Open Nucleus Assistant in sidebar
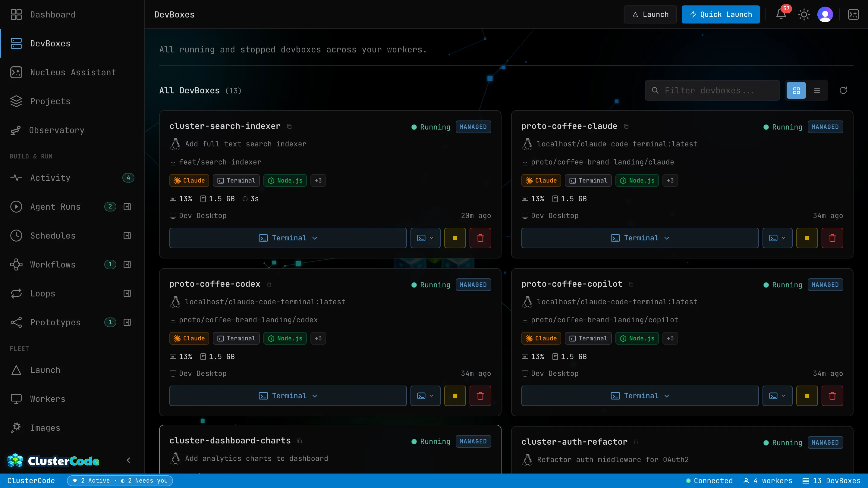Viewport: 868px width, 488px height. click(72, 72)
